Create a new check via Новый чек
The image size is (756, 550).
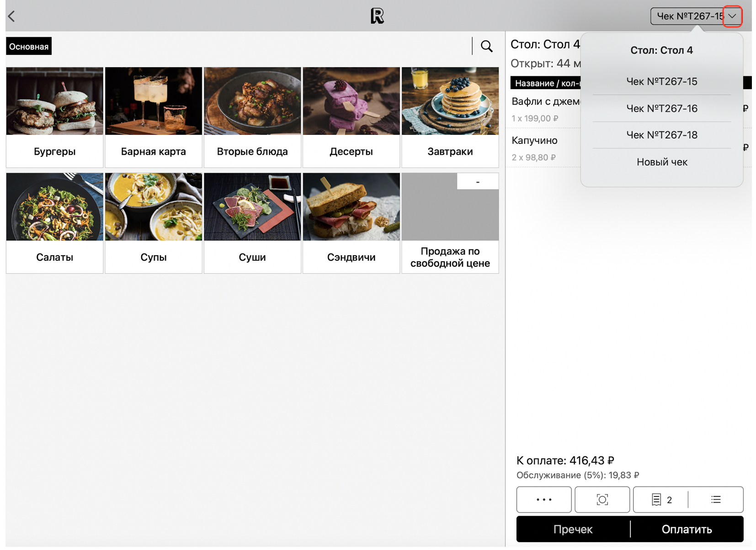[x=661, y=162]
